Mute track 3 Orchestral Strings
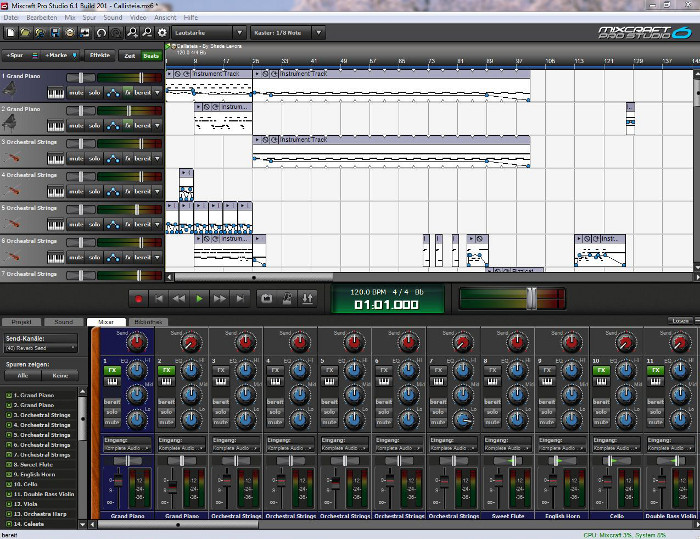 click(76, 159)
